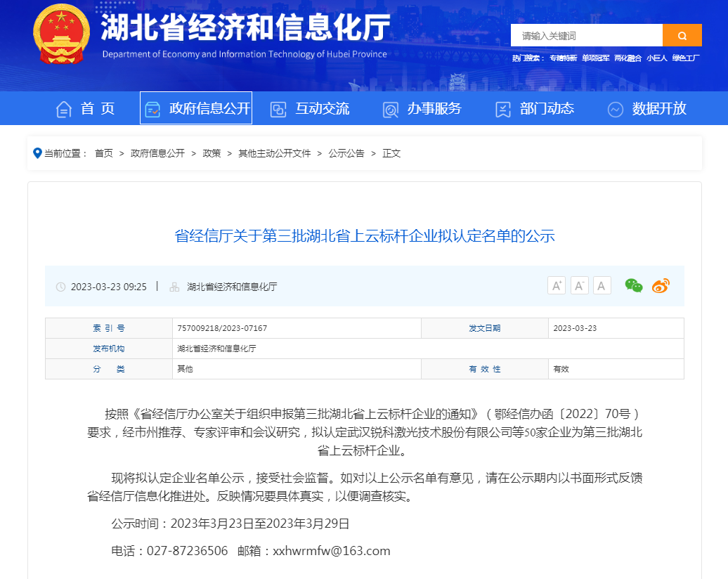
Task: Click hot search term 专精特新
Action: click(563, 58)
